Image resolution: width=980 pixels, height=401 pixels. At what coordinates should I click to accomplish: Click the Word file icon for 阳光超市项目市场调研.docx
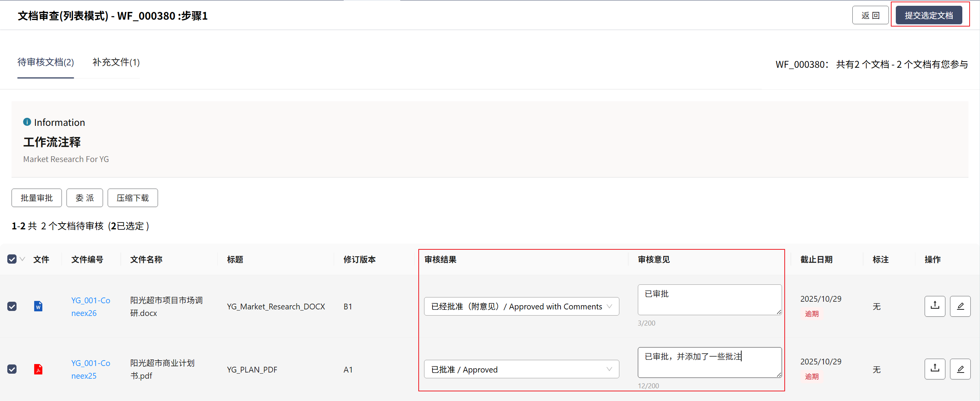point(38,306)
